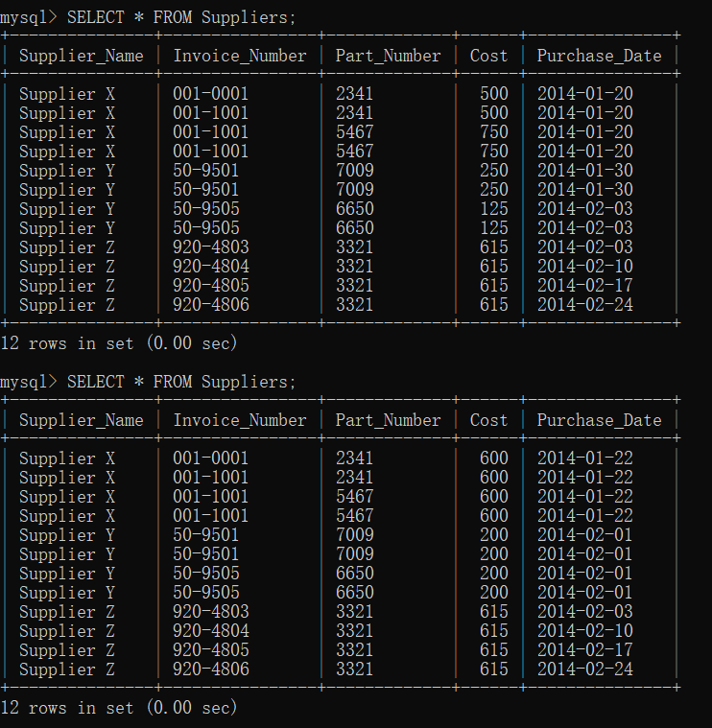Select invoice 920-4803 in the table with 750 costs
The height and width of the screenshot is (728, 712).
point(211,247)
